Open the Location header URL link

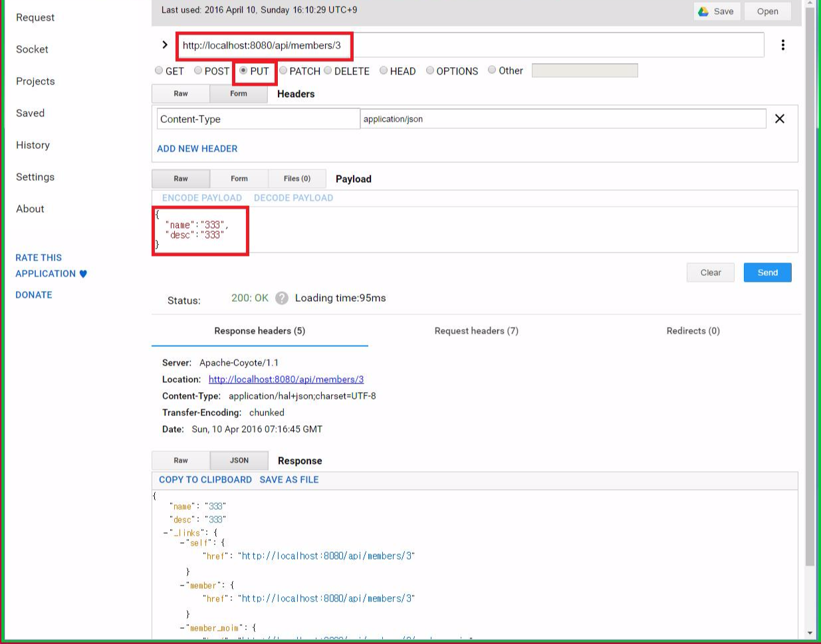point(286,379)
